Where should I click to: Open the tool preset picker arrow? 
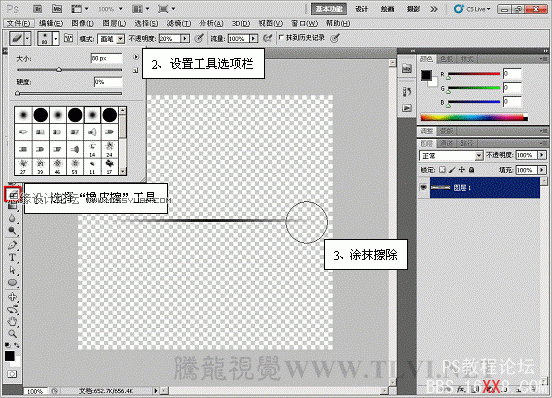[27, 38]
